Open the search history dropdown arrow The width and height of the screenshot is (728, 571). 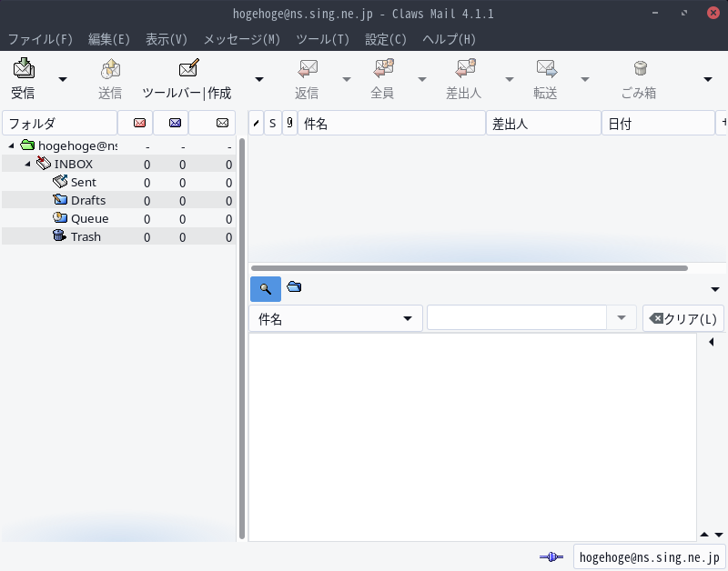pyautogui.click(x=622, y=317)
